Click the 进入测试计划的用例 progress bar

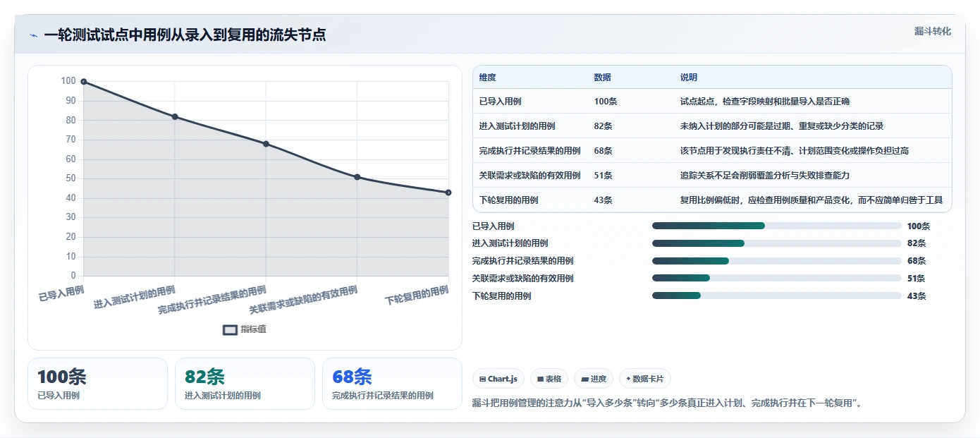point(777,243)
